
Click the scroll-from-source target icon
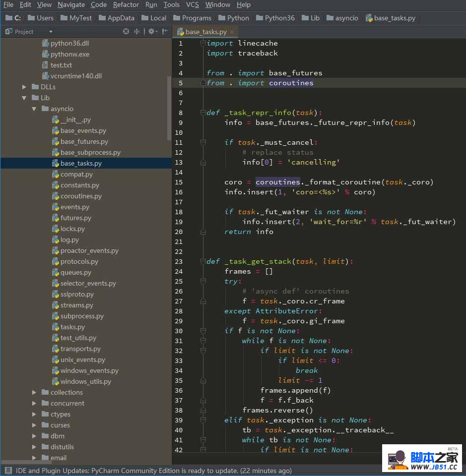[126, 31]
